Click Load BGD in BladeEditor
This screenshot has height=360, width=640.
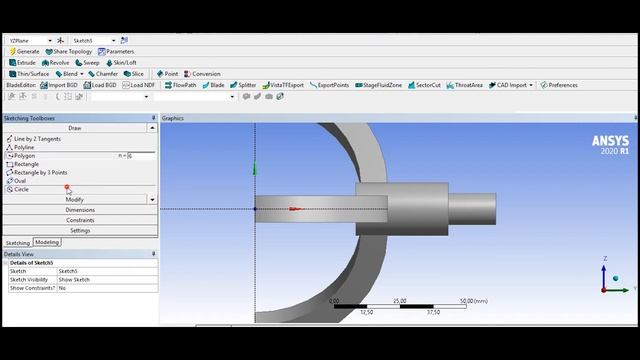[x=100, y=85]
